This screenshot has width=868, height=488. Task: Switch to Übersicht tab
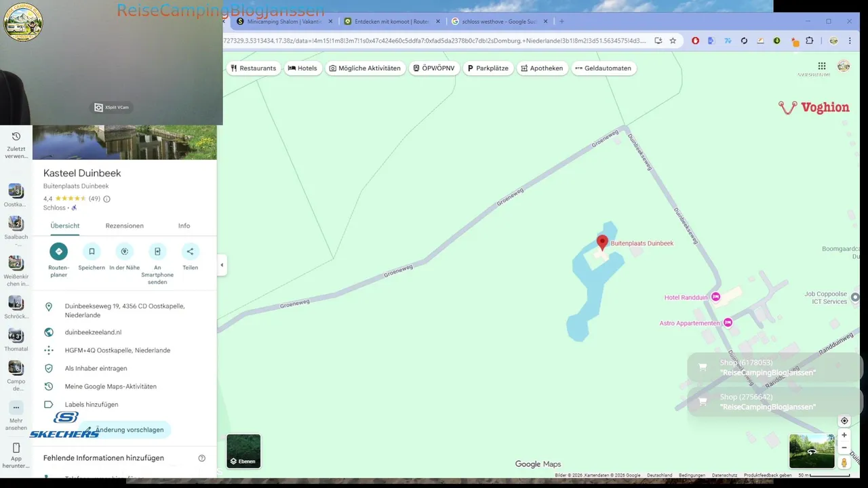point(65,226)
